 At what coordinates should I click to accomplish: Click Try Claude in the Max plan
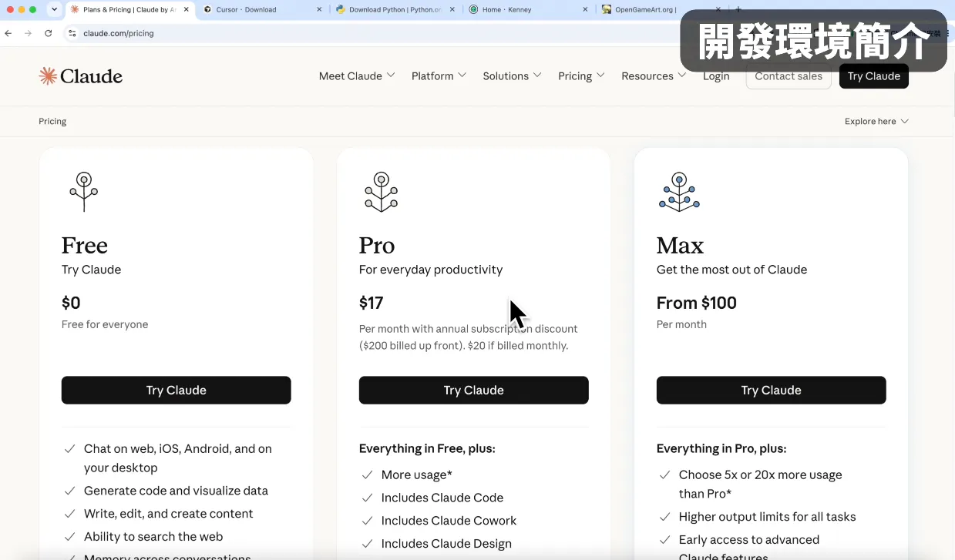click(x=771, y=390)
